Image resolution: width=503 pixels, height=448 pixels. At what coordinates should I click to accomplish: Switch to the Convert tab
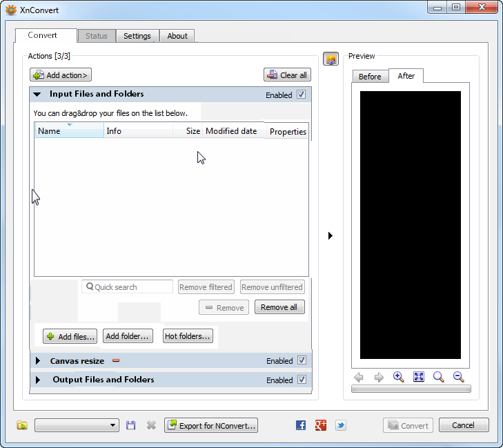(46, 35)
